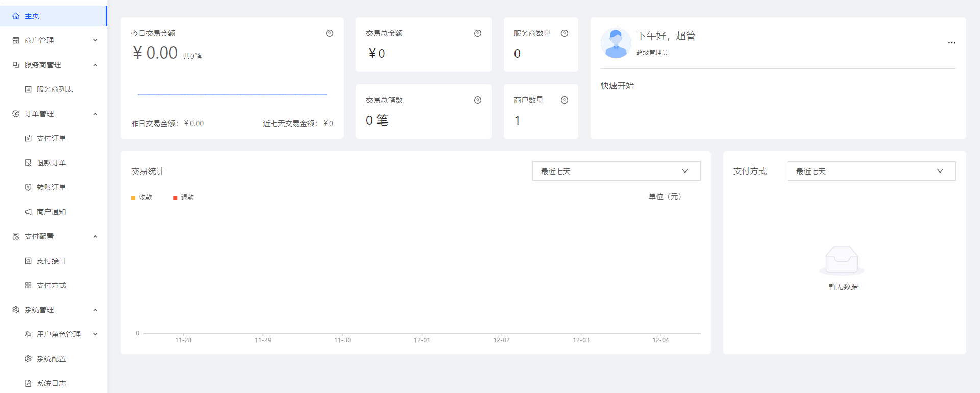980x393 pixels.
Task: Click the user avatar image
Action: click(x=616, y=43)
